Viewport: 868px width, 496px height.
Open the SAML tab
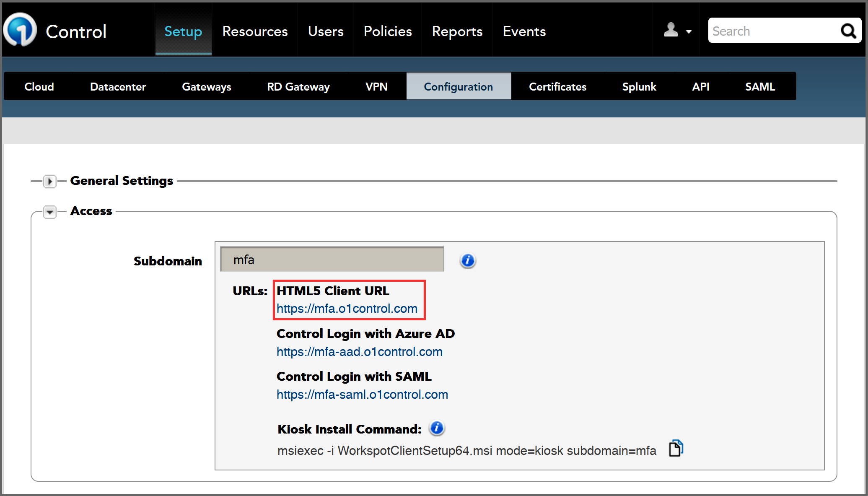pyautogui.click(x=760, y=87)
